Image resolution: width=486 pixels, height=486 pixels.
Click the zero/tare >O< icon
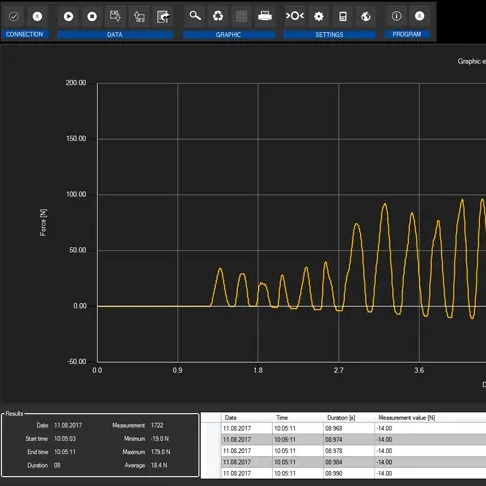(295, 16)
